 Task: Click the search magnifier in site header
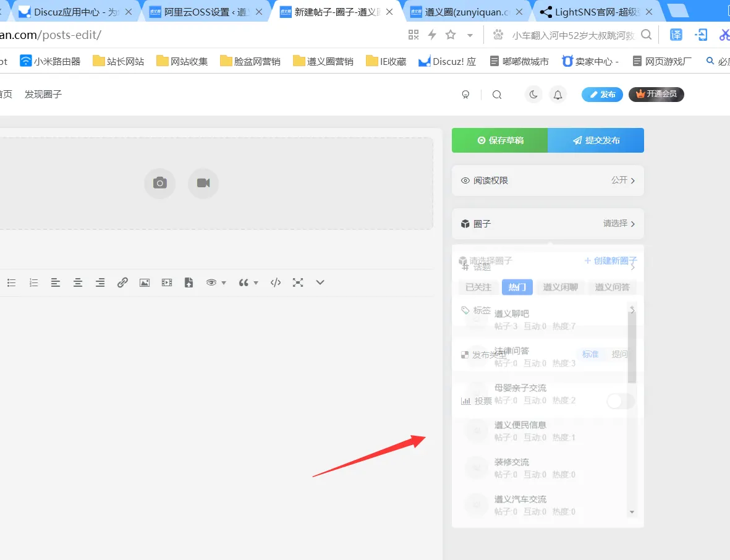[x=497, y=95]
